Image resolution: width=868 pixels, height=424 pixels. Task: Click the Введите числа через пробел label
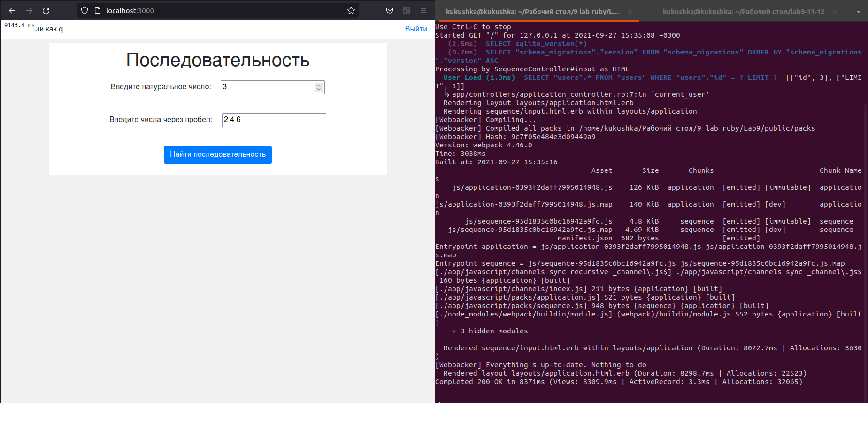[x=161, y=120]
